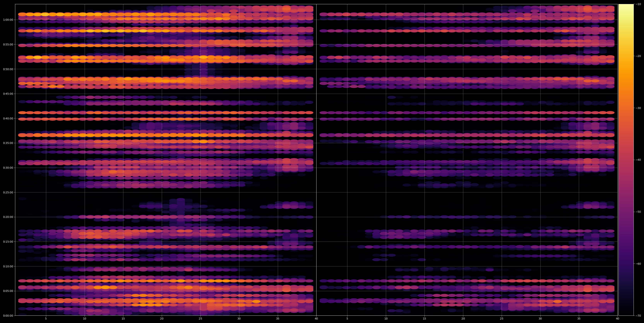Select the 1:00:00 y-axis tick label
644x323 pixels.
(x=8, y=20)
